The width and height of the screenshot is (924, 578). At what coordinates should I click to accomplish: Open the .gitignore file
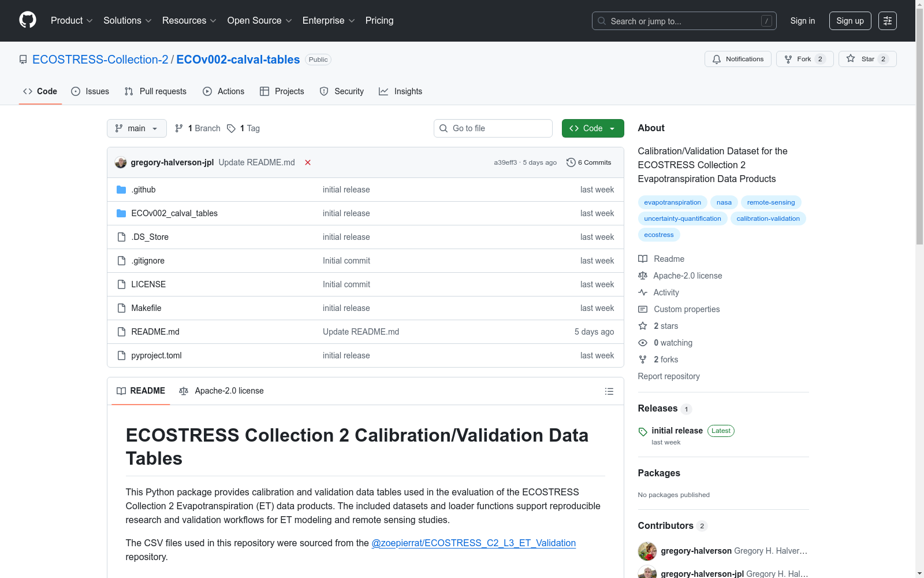click(148, 261)
